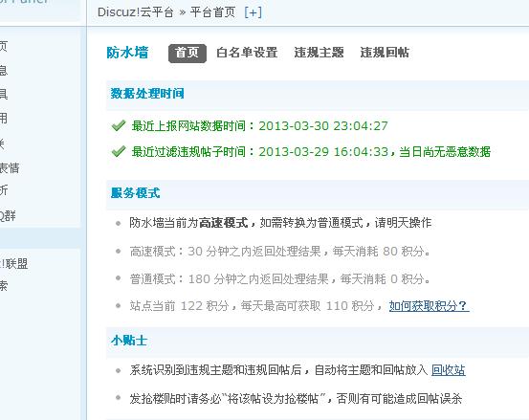Open the 回收站 link

point(449,370)
